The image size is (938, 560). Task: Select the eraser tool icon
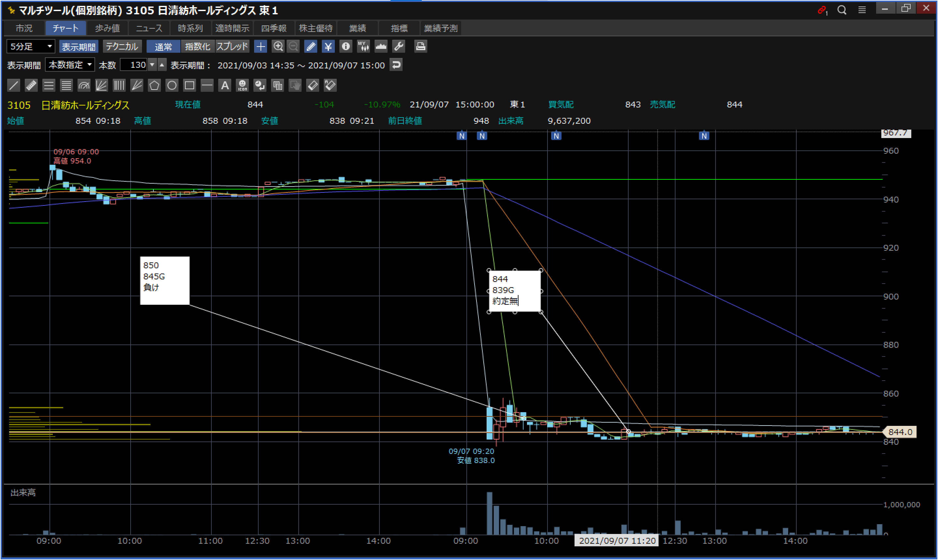click(313, 86)
